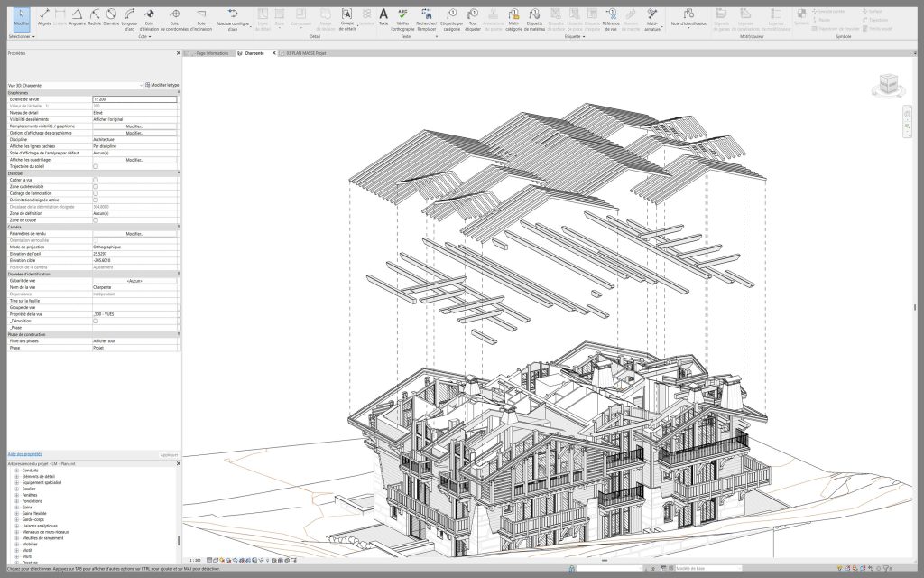Edit the Échelle de la vue field
Image resolution: width=924 pixels, height=578 pixels.
134,98
